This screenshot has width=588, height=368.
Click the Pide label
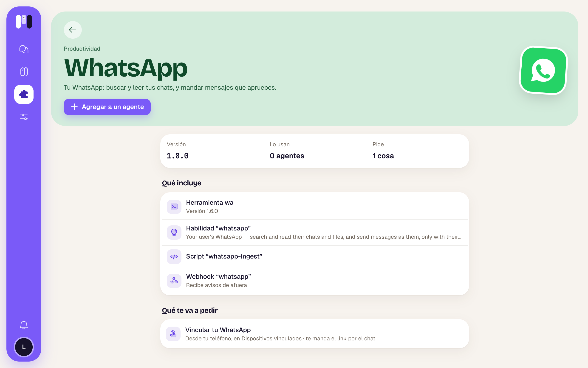[x=378, y=144]
